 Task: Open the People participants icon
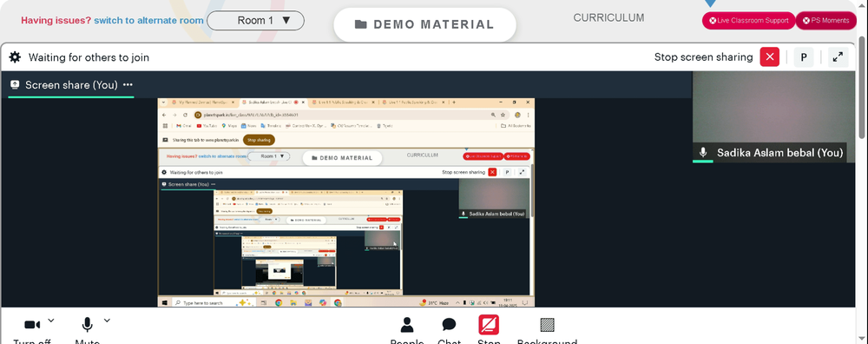coord(407,325)
